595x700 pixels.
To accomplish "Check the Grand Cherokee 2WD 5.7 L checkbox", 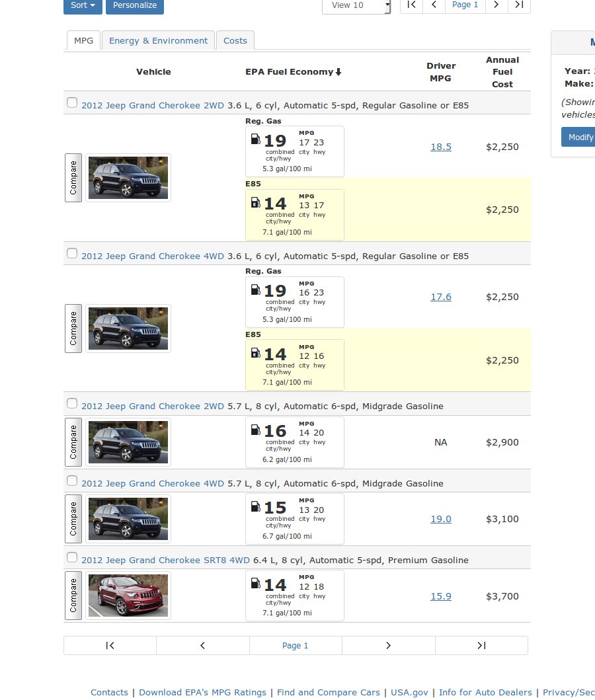I will click(x=72, y=404).
